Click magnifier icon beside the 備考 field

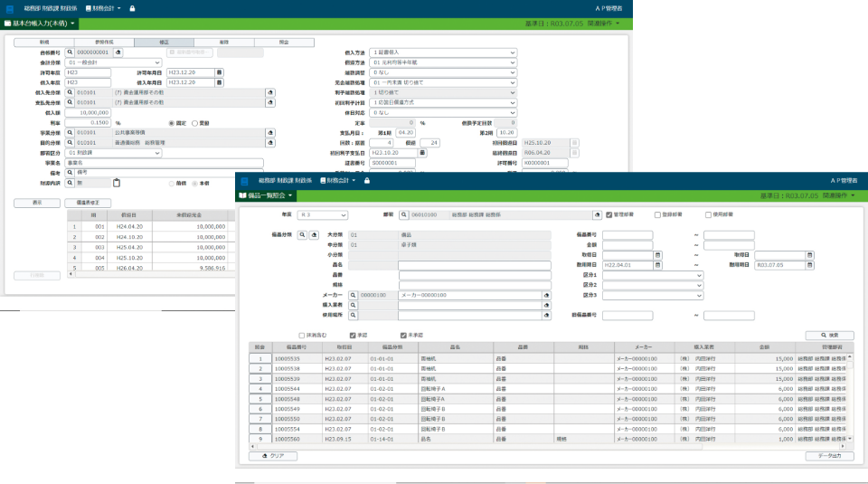pos(70,173)
